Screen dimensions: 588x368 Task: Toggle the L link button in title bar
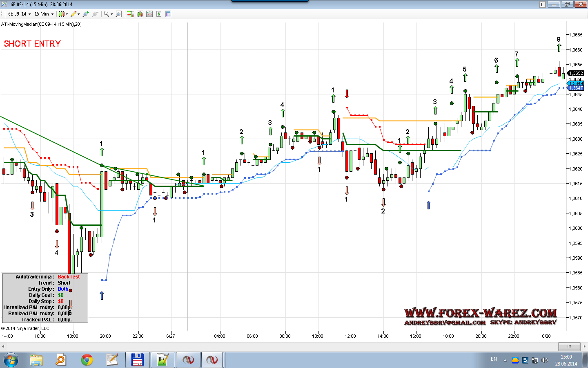542,4
